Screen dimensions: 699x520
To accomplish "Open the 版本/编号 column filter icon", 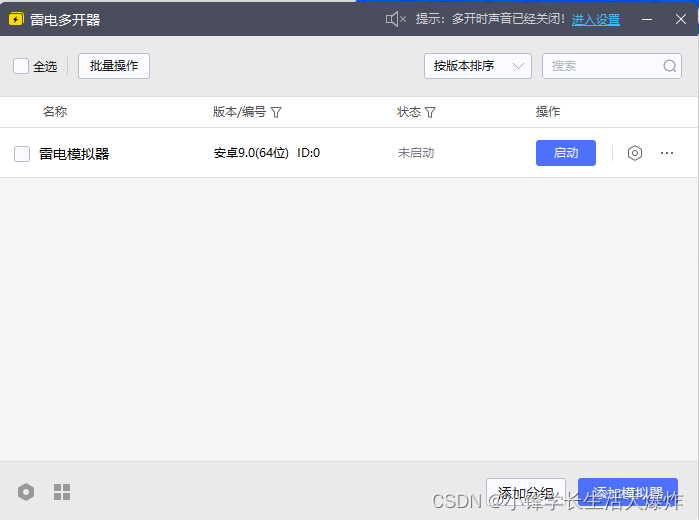I will pyautogui.click(x=276, y=112).
